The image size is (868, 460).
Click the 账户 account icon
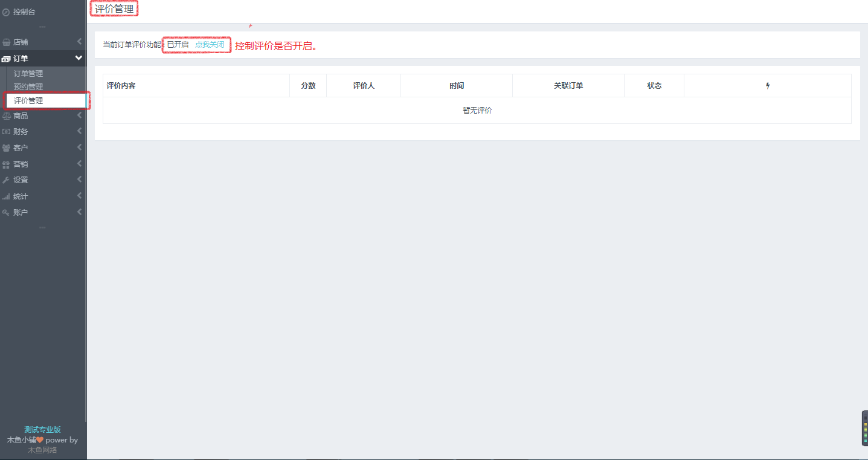coord(7,212)
